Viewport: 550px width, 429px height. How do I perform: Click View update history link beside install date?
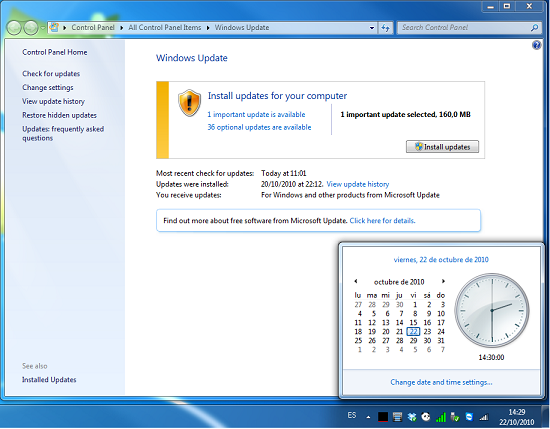pos(358,184)
